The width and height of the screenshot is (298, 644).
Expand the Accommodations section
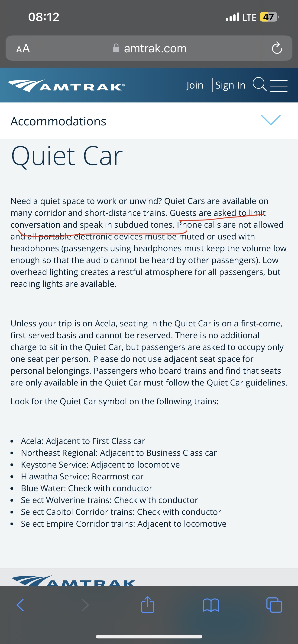point(59,121)
